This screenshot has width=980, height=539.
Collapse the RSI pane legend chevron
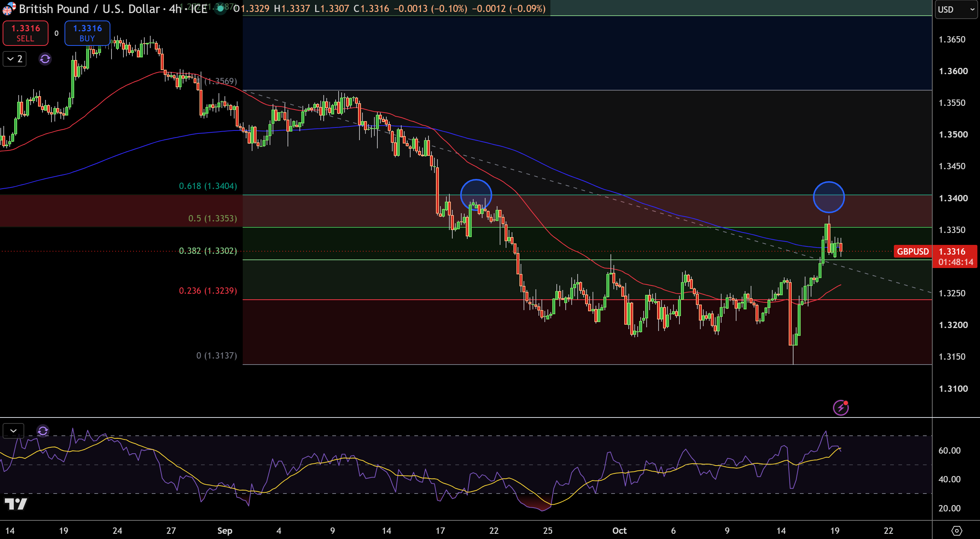click(x=13, y=431)
